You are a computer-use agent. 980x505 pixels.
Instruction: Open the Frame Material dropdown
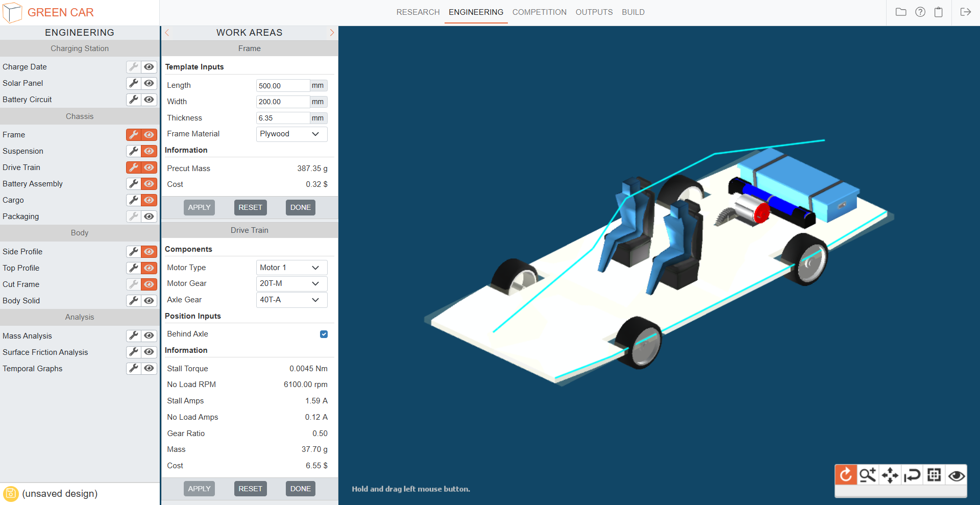click(291, 134)
